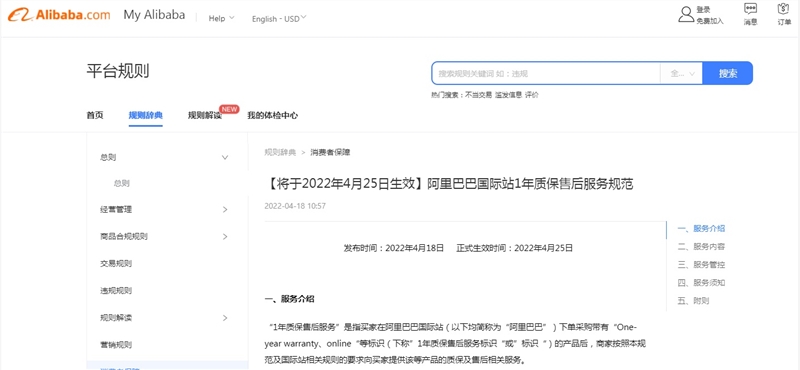This screenshot has height=370, width=800.
Task: Jump to 四、服务须知 in contents
Action: coord(702,283)
